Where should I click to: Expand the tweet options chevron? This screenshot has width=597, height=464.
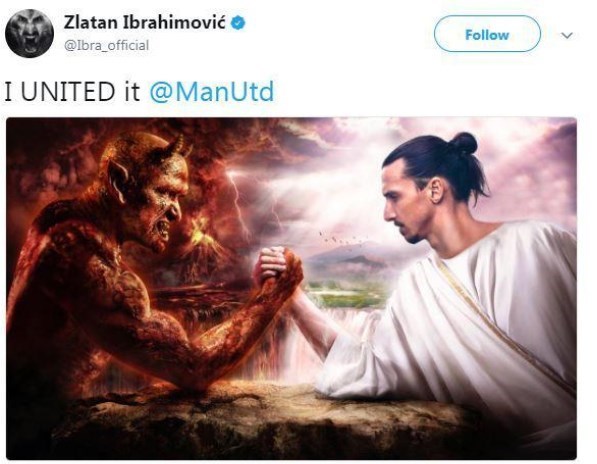[567, 35]
